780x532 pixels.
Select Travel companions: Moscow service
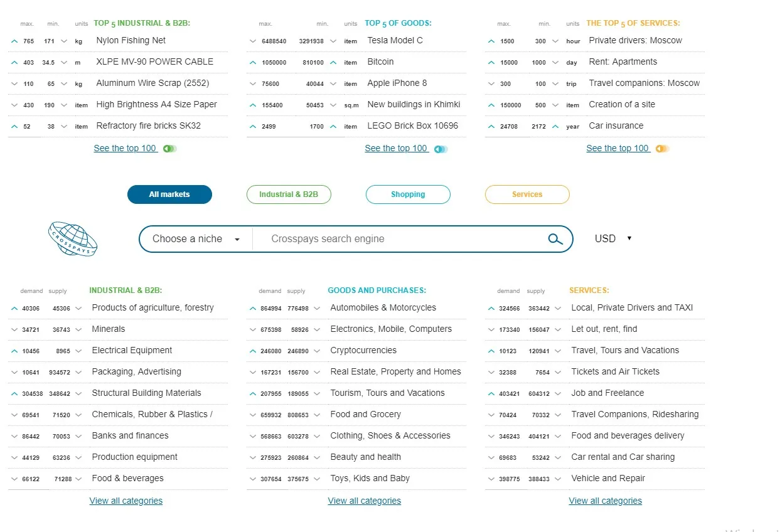[x=644, y=83]
